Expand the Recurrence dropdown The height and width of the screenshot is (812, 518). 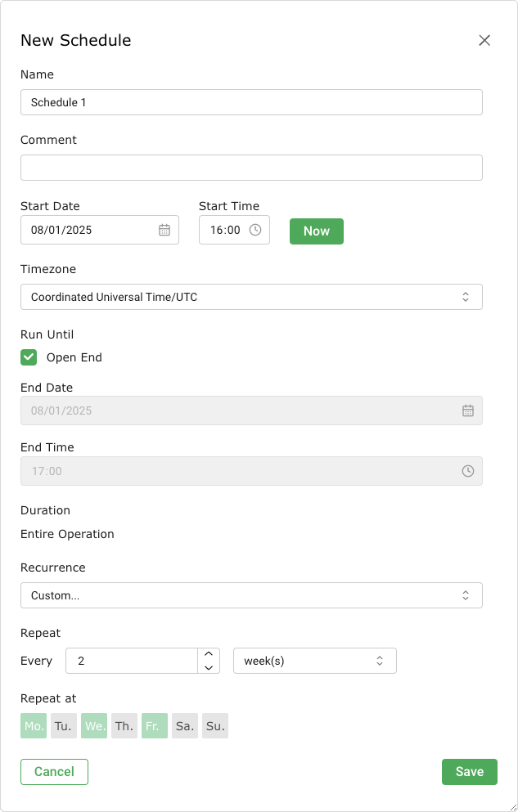pos(251,595)
